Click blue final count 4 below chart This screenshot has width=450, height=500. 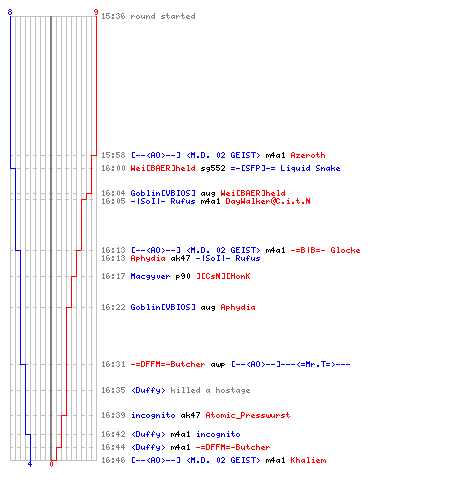coord(30,464)
